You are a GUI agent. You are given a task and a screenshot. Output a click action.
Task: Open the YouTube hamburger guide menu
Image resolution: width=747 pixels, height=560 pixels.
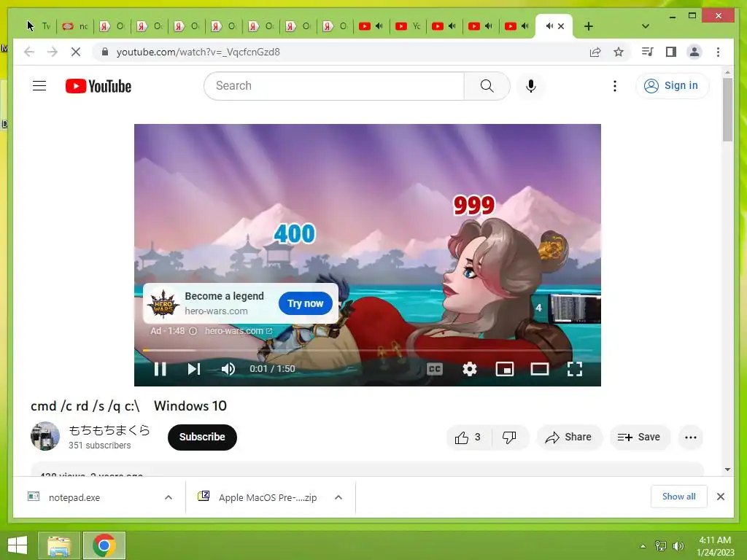(x=39, y=86)
